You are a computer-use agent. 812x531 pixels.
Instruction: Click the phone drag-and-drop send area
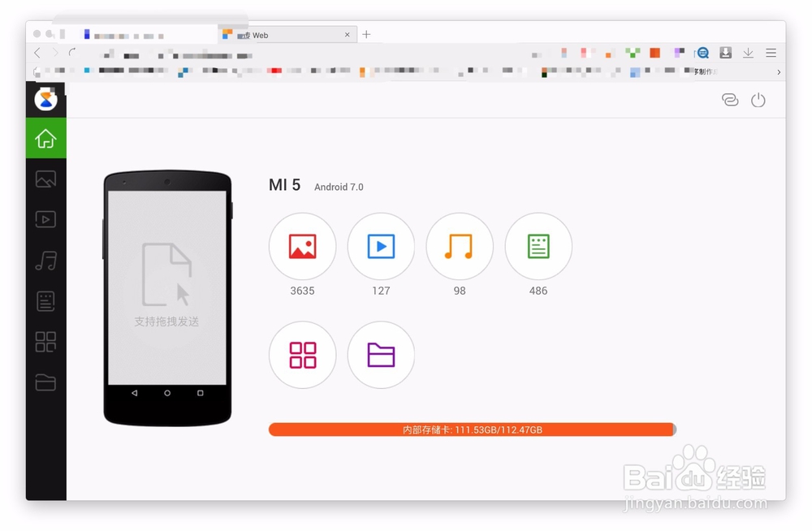point(166,287)
